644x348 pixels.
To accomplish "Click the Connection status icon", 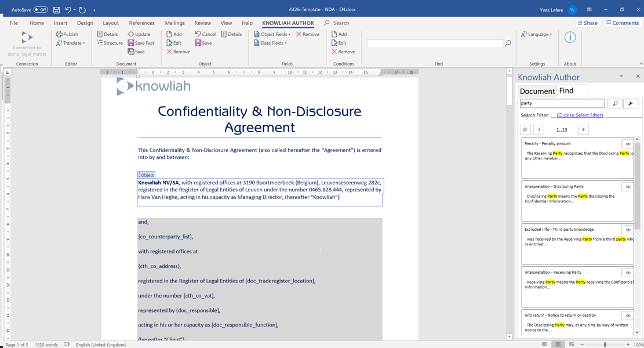I will coord(27,37).
